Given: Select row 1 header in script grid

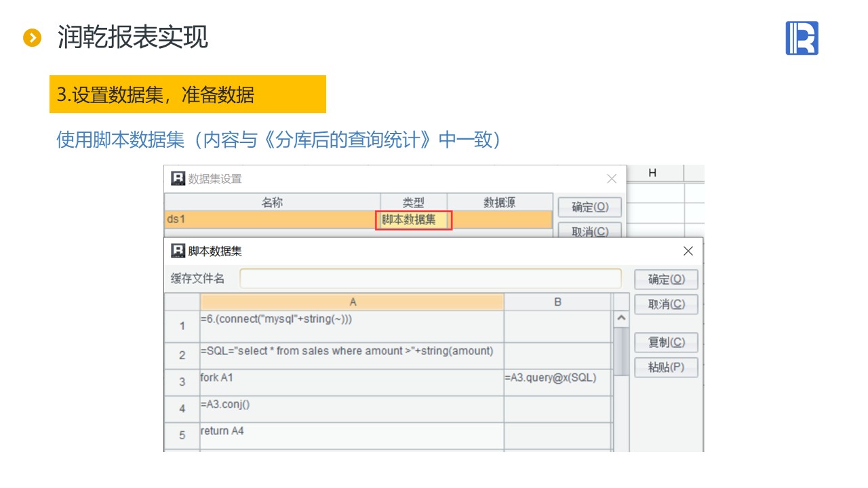Looking at the screenshot, I should [x=182, y=327].
